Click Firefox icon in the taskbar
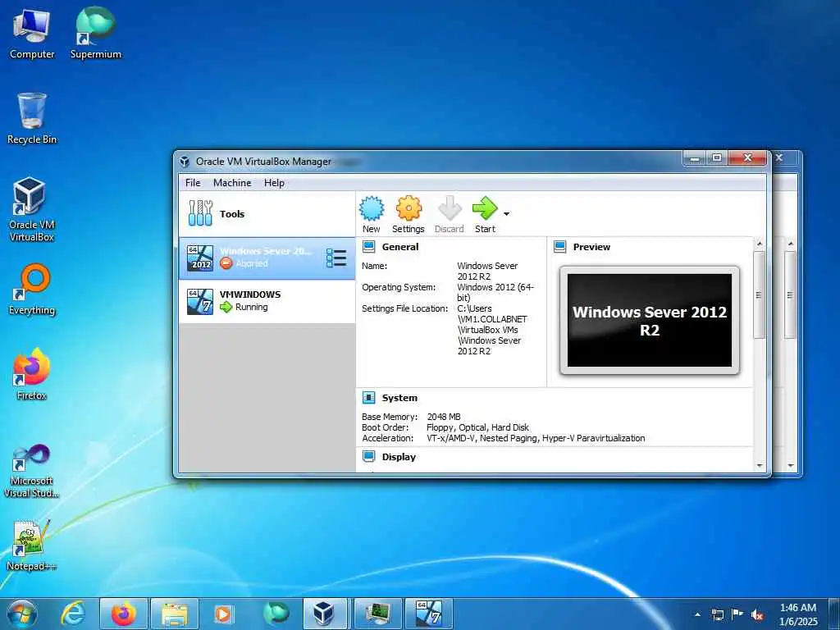Viewport: 840px width, 630px height. pos(123,614)
